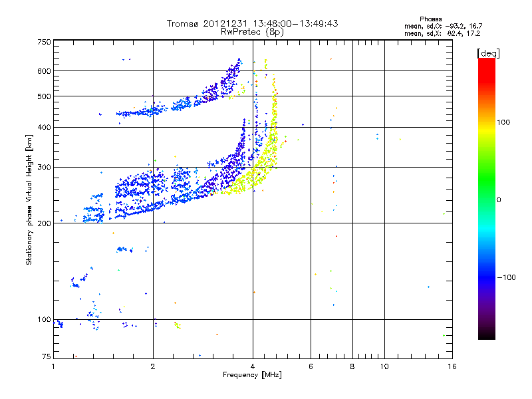The image size is (532, 399).
Task: Click the x-axis tick label '1'
Action: [53, 366]
